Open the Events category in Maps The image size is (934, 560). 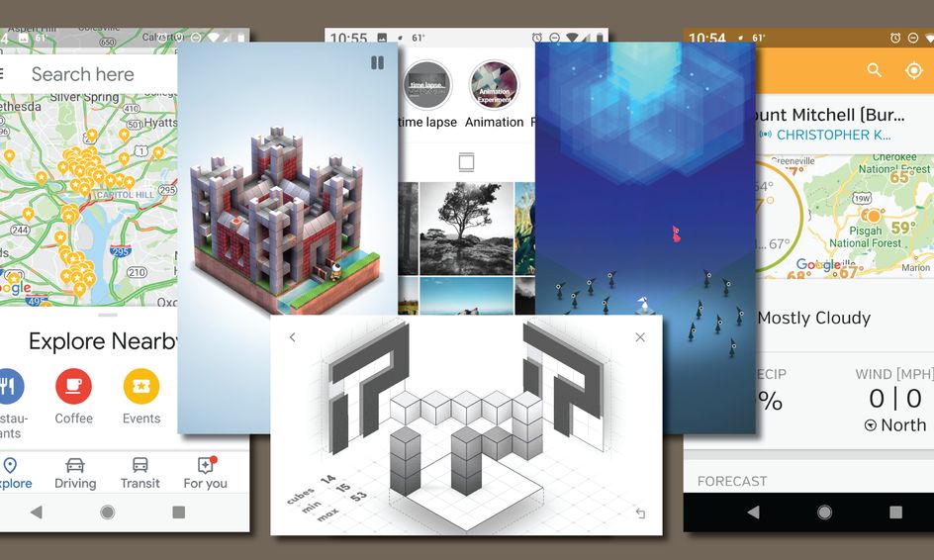[x=141, y=397]
